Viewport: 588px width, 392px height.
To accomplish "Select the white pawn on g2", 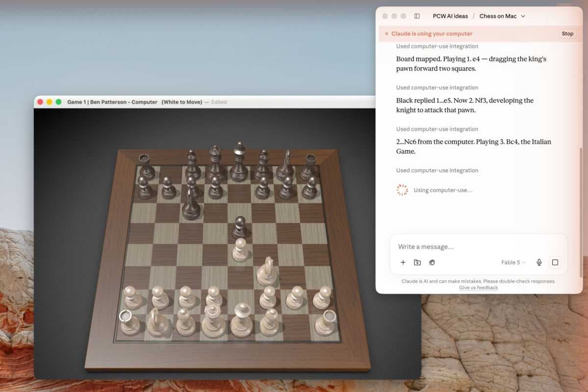I will (x=295, y=297).
